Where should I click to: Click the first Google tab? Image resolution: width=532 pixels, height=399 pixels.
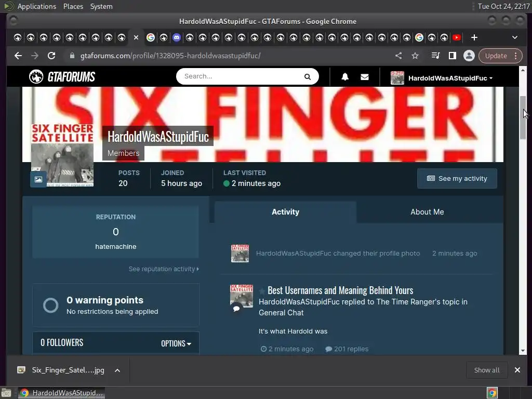(151, 37)
